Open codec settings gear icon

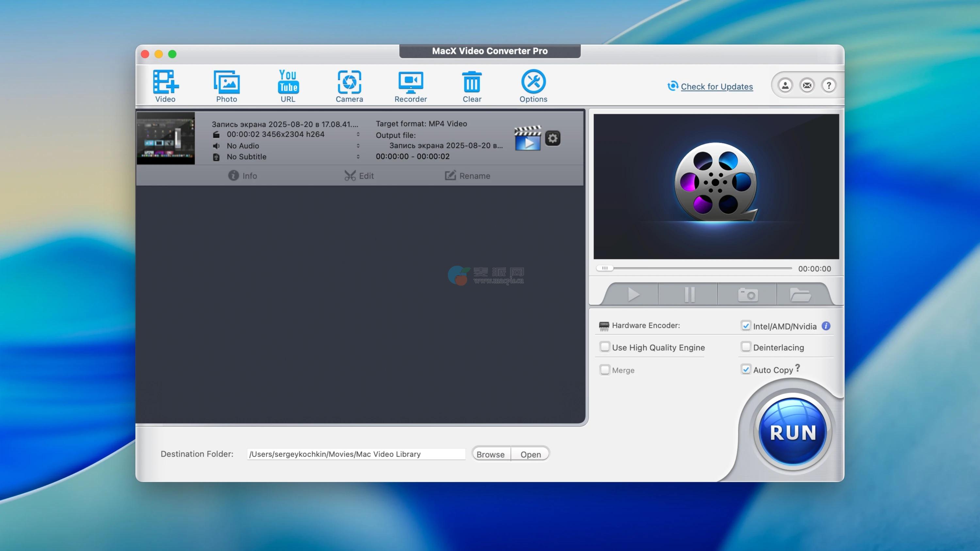pos(553,138)
